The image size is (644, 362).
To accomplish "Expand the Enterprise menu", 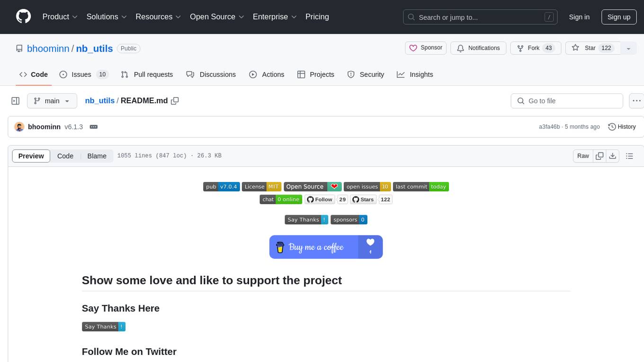I will click(x=275, y=17).
